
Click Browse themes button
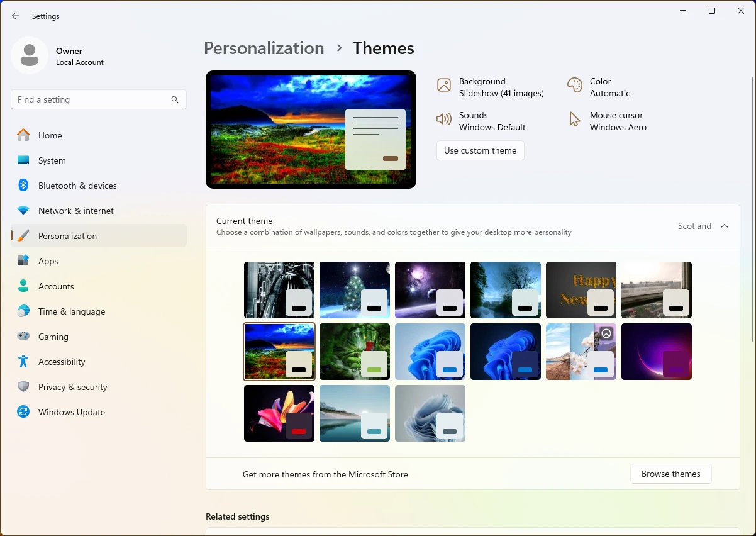pos(671,474)
